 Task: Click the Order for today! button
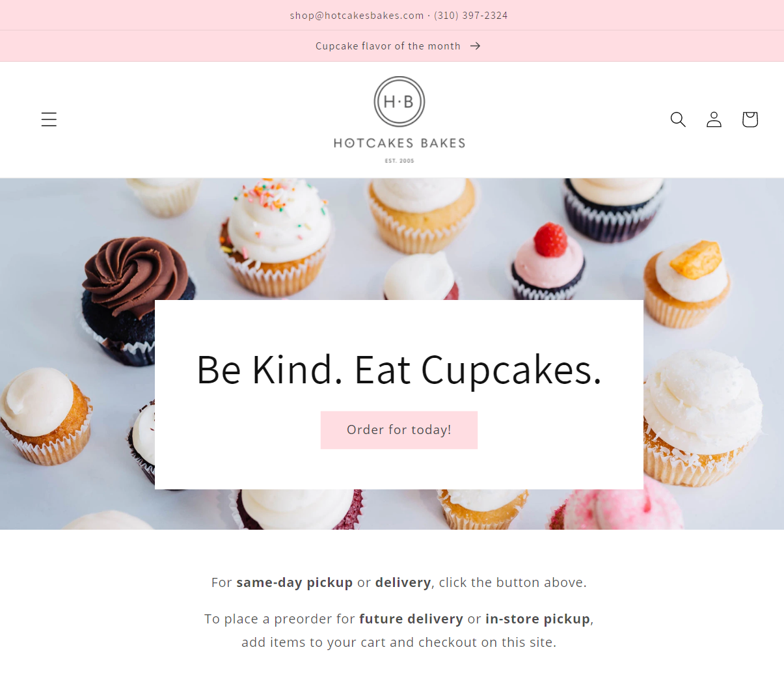click(399, 430)
